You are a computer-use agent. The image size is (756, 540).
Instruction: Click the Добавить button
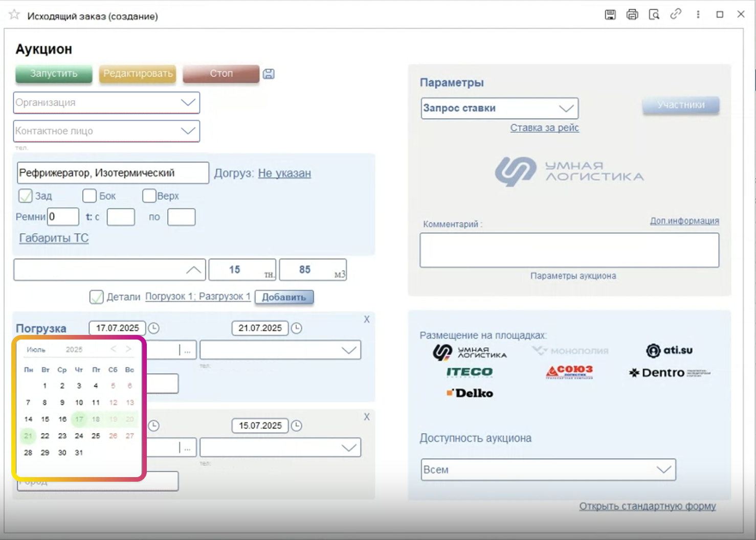tap(284, 297)
